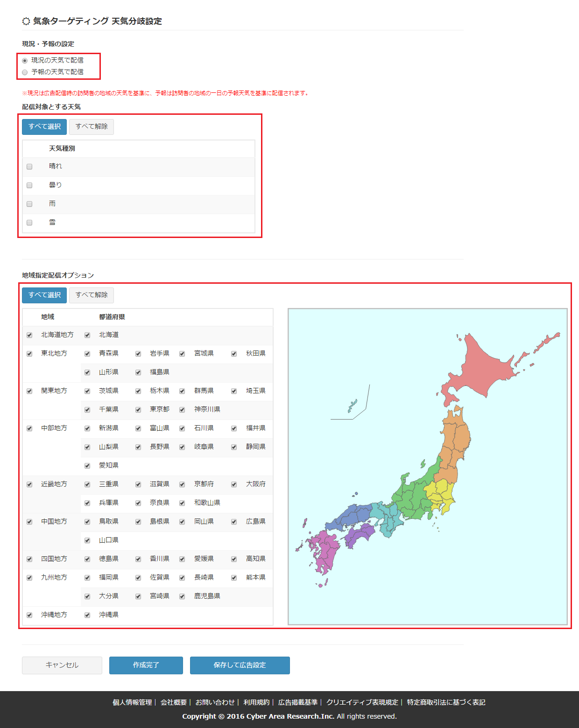Click すべて解除 in the region options section

click(x=92, y=295)
